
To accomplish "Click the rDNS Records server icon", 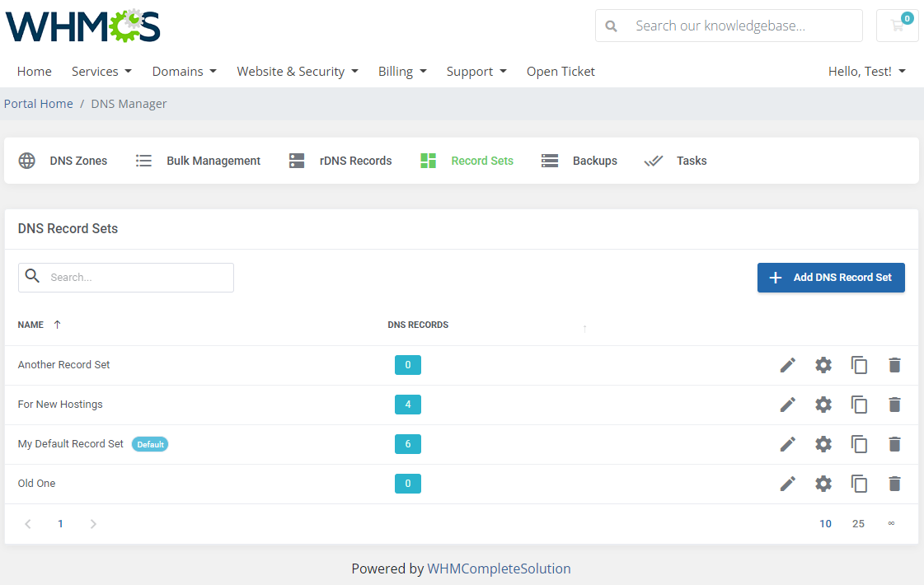I will 297,161.
